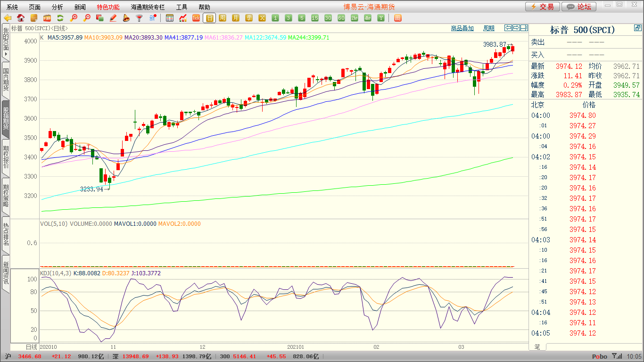Viewport: 644px width, 362px height.
Task: Toggle the 日 daily period button
Action: pyautogui.click(x=209, y=18)
